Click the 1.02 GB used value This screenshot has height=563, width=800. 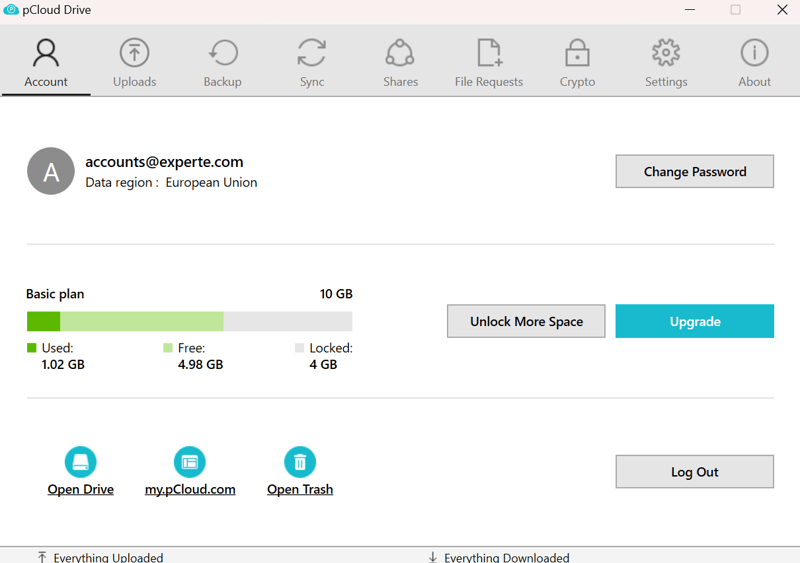click(x=63, y=364)
